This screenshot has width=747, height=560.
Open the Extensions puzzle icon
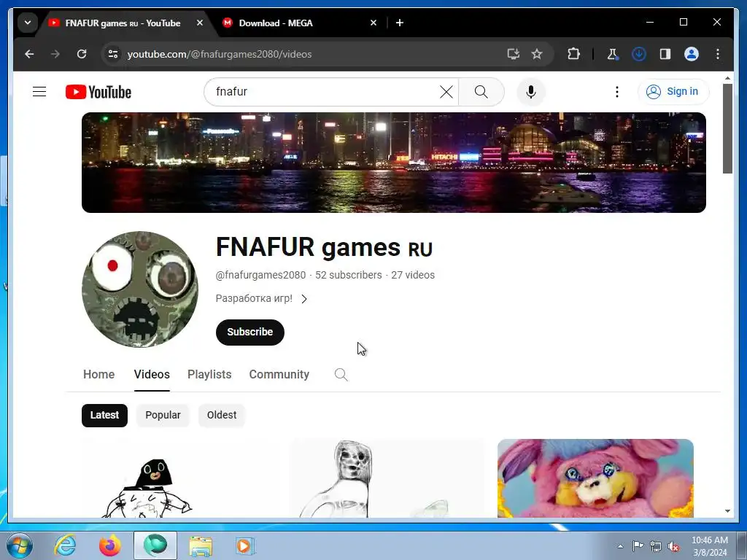pos(573,54)
